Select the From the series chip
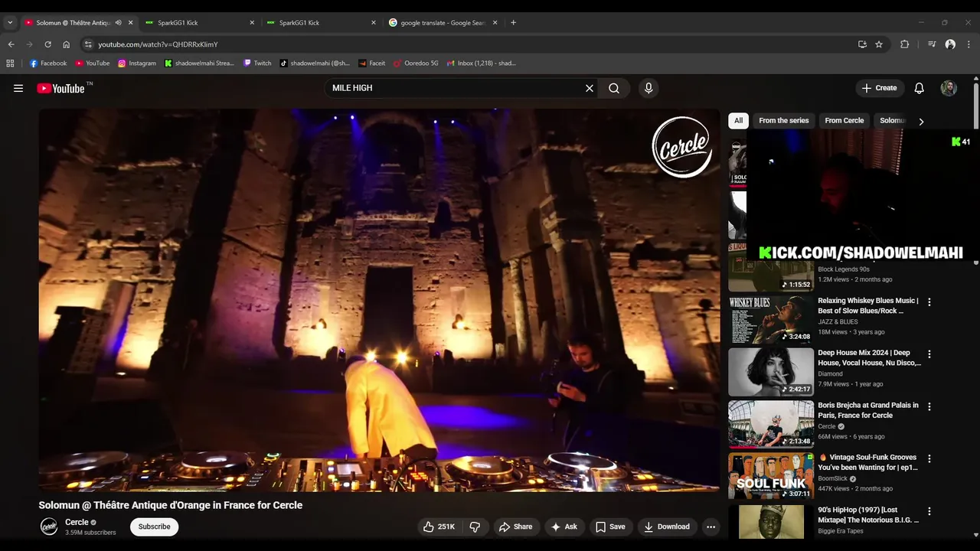Viewport: 980px width, 551px height. [x=783, y=120]
